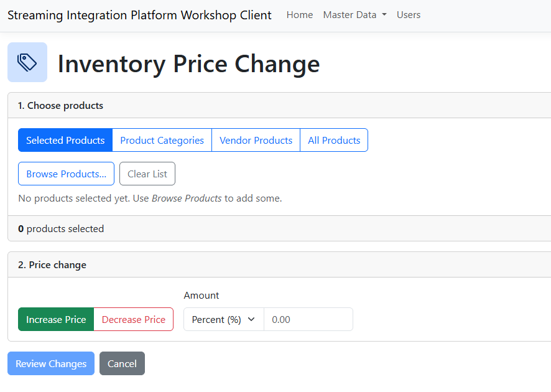Choose the All Products tab
551x392 pixels.
pyautogui.click(x=334, y=140)
